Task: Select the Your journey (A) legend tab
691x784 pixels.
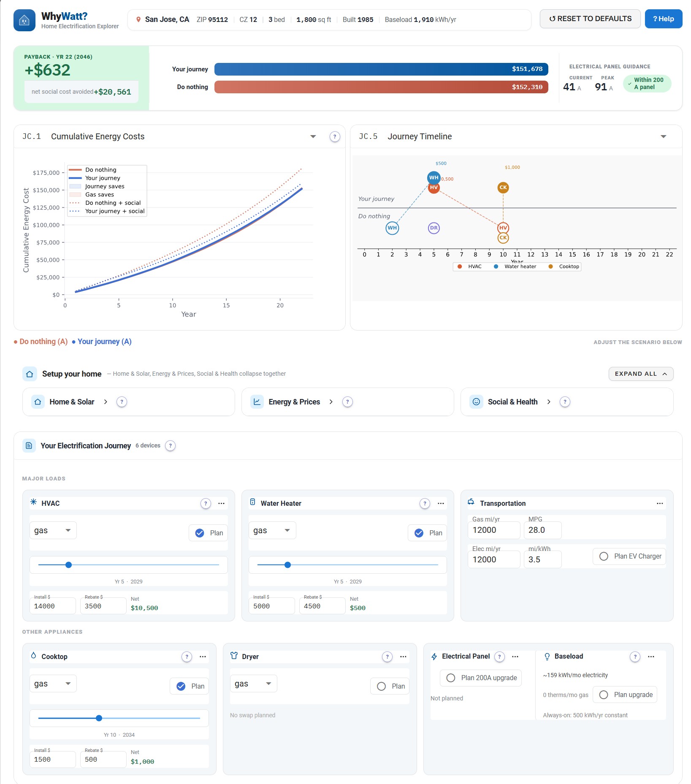Action: tap(102, 342)
